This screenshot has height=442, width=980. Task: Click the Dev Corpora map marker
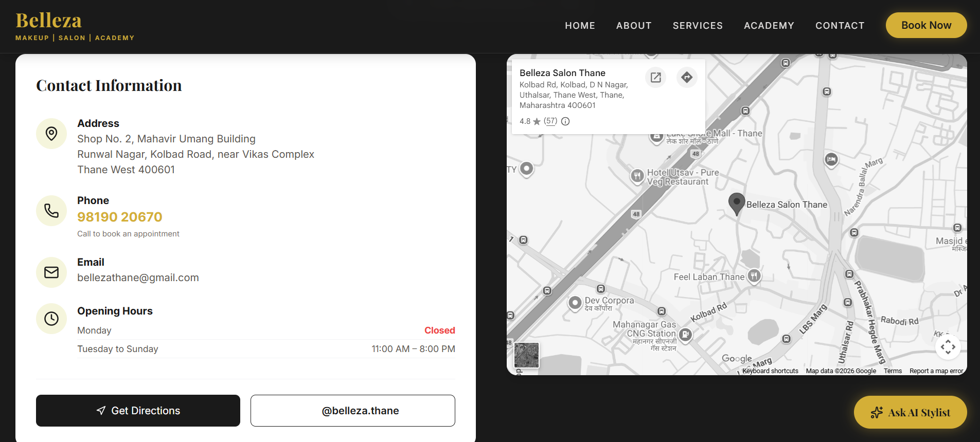point(575,303)
